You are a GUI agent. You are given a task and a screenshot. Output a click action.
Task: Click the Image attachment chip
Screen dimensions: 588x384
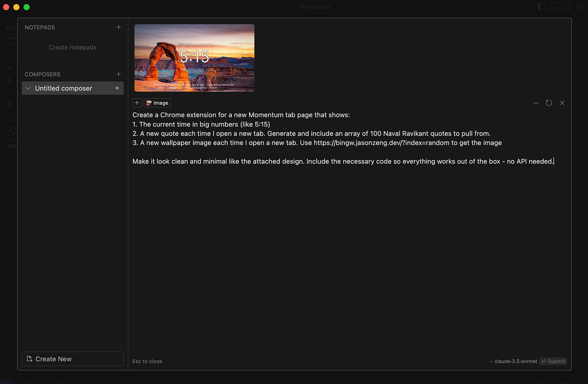point(157,103)
